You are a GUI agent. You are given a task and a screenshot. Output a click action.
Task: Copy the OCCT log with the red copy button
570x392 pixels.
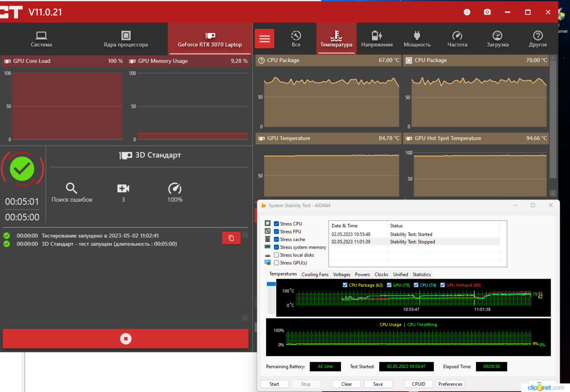(x=231, y=238)
